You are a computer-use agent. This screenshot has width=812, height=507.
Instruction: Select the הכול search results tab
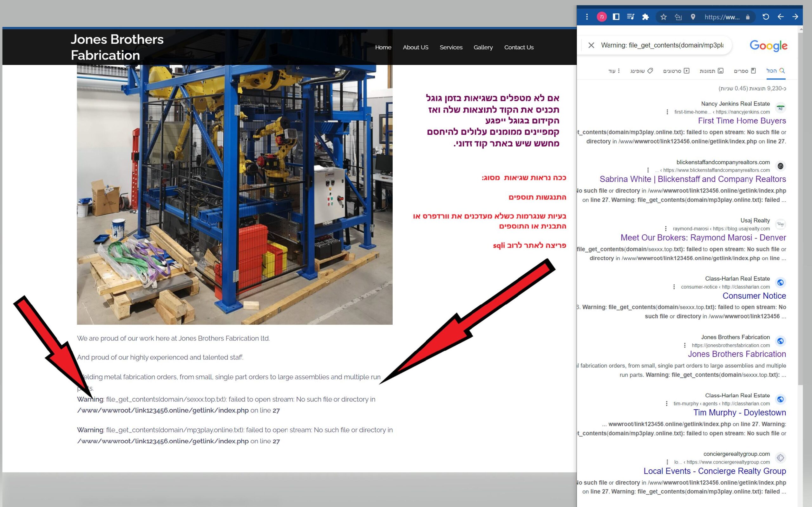coord(776,71)
